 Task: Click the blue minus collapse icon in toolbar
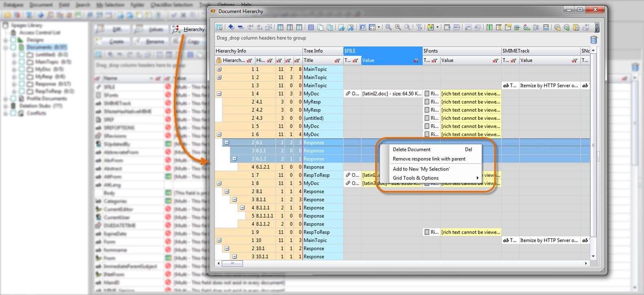click(240, 27)
